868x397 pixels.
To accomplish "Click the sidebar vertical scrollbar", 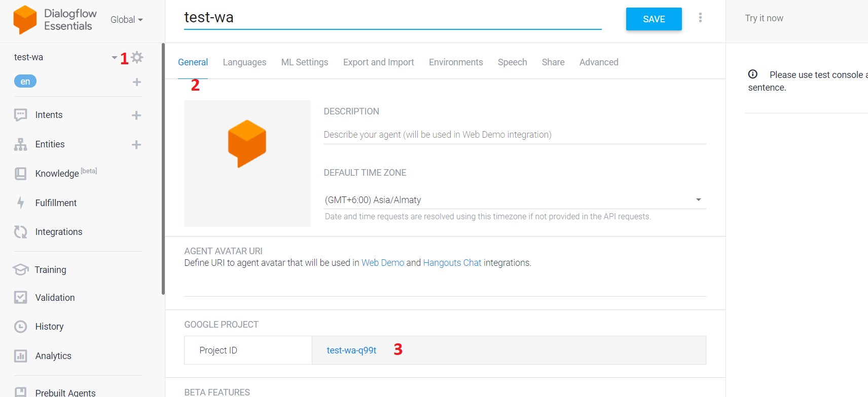I will tap(163, 169).
